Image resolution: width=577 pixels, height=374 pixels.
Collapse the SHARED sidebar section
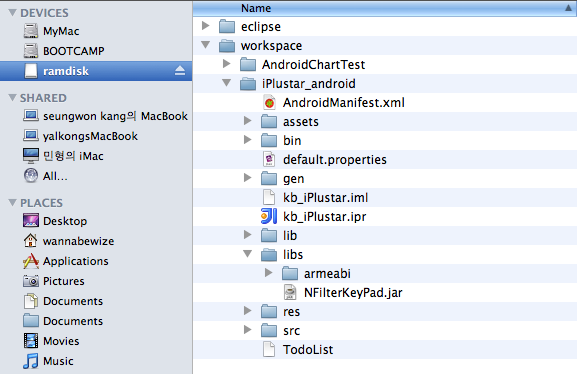pyautogui.click(x=12, y=98)
